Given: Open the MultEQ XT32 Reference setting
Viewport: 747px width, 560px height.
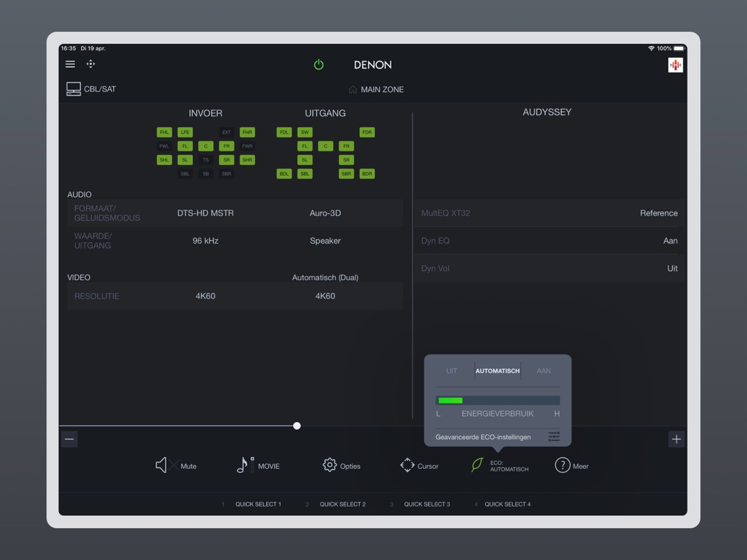Looking at the screenshot, I should 549,213.
